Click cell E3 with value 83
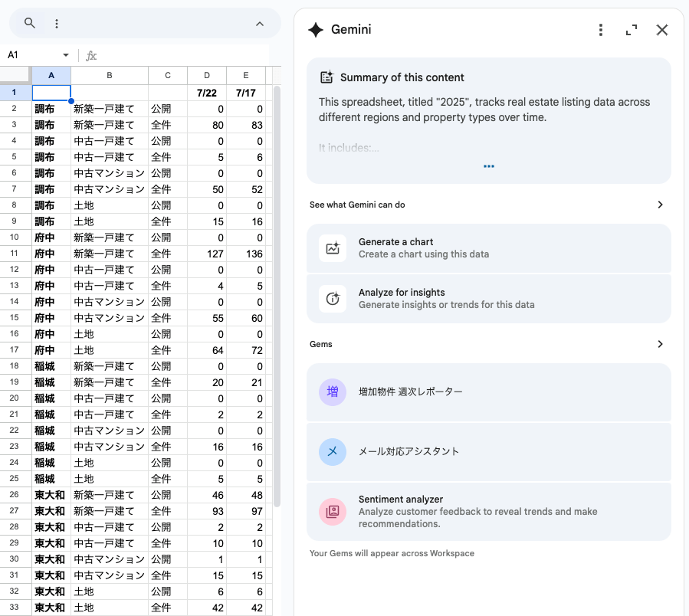This screenshot has height=616, width=689. (x=246, y=125)
